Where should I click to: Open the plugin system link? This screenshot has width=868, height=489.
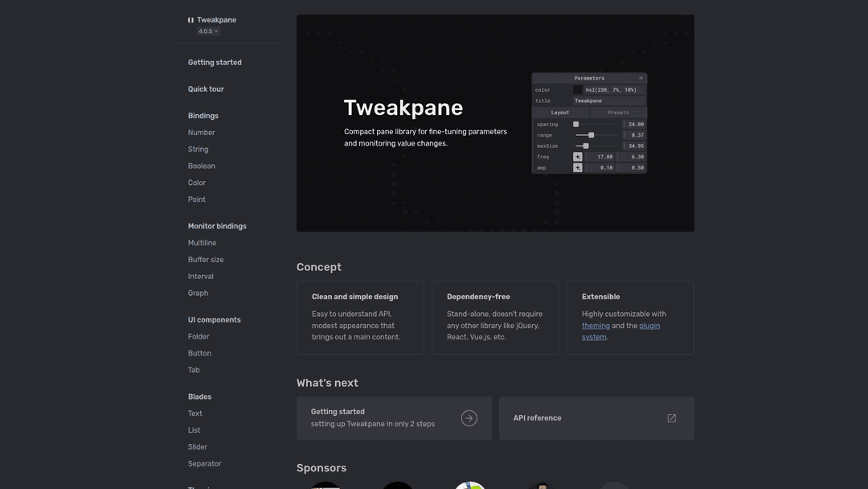[649, 326]
